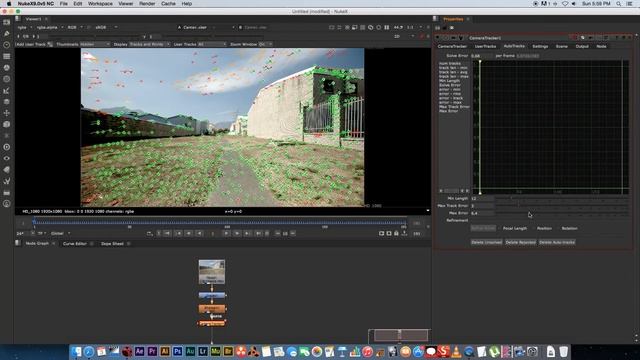Click the viewer pause update icon

pos(387,27)
